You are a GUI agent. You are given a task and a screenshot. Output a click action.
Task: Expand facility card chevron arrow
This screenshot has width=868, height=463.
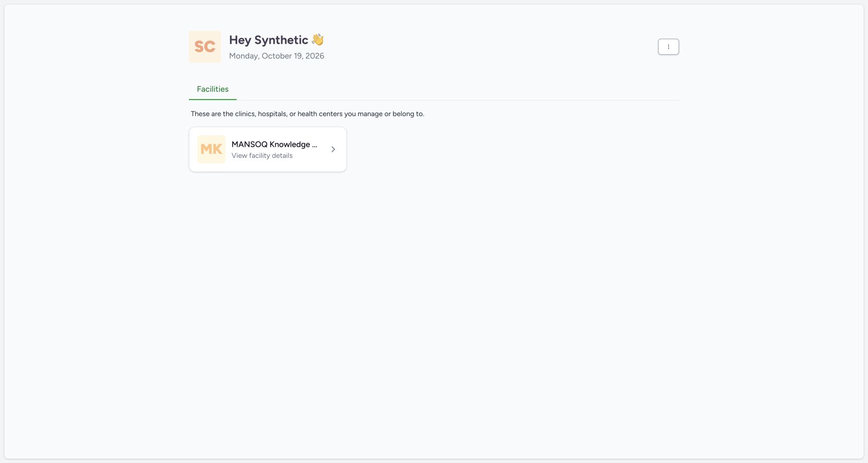tap(333, 149)
